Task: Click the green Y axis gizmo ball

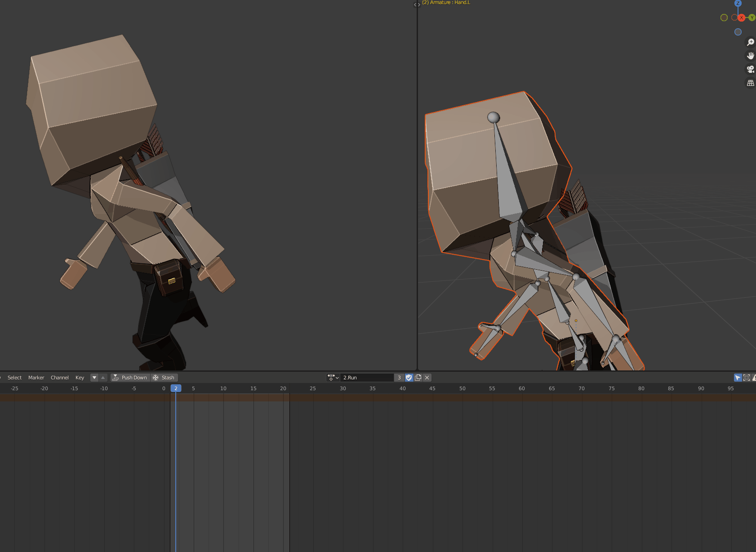Action: click(752, 18)
